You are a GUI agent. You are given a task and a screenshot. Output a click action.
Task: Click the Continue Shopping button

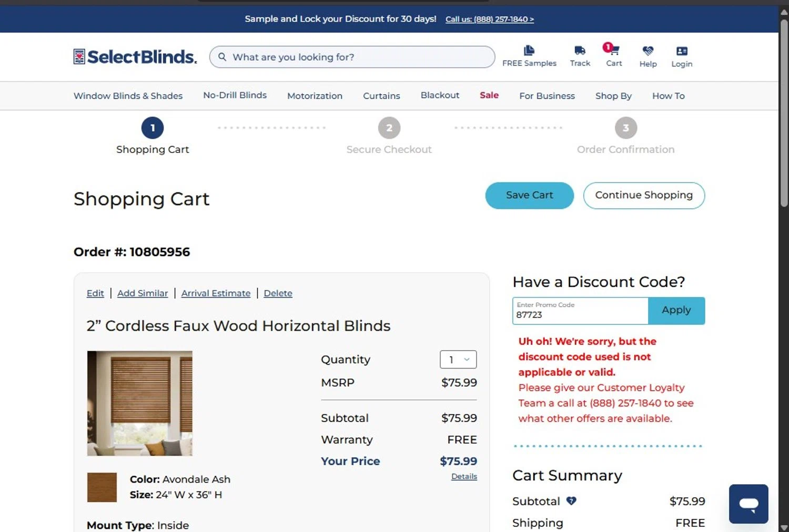[x=644, y=195]
